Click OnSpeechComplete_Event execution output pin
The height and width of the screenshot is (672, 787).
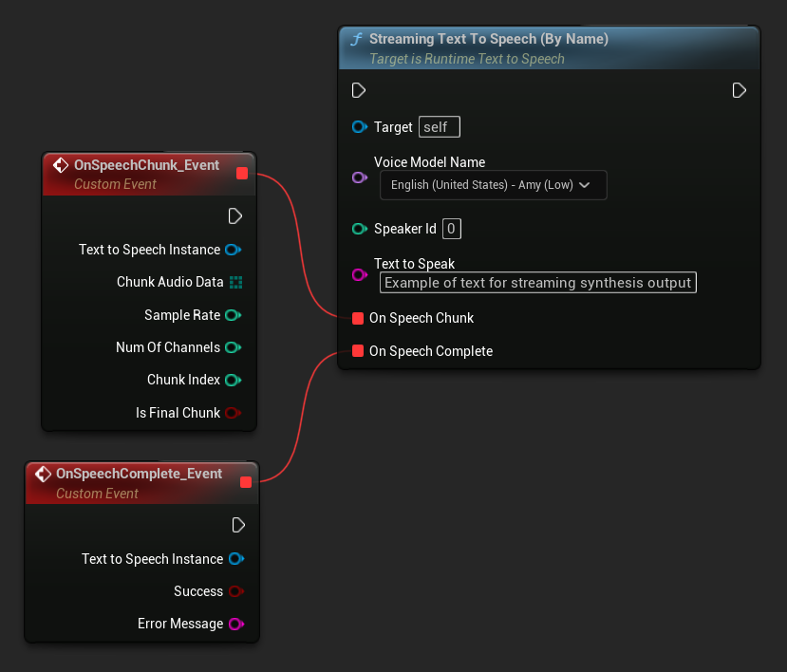pos(238,525)
